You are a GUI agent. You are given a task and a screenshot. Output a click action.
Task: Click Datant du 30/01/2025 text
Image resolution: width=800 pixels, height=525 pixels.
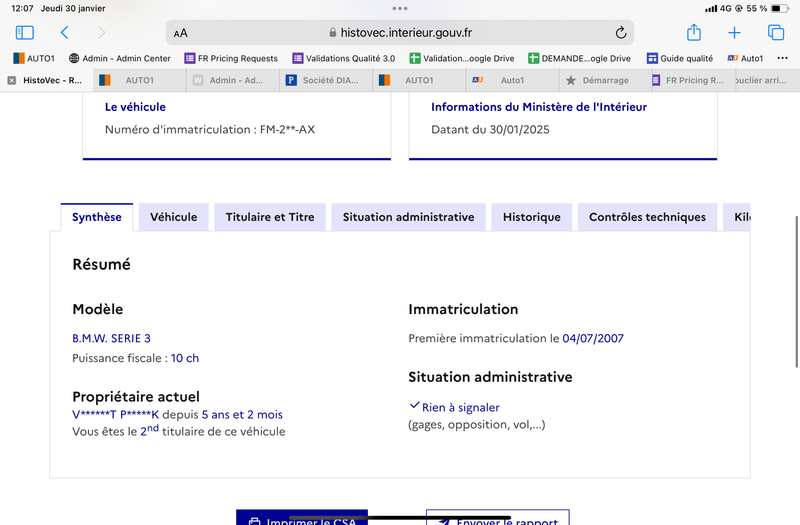pyautogui.click(x=490, y=130)
